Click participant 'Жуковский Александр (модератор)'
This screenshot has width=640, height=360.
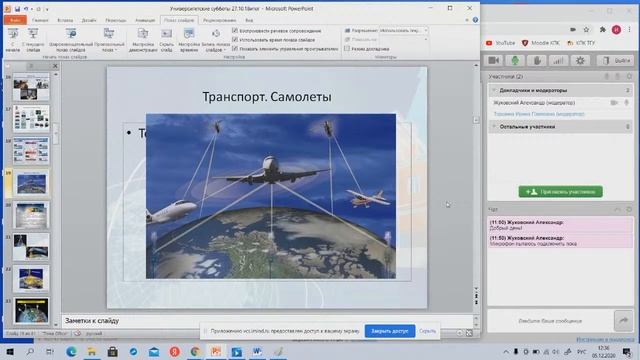[x=534, y=103]
